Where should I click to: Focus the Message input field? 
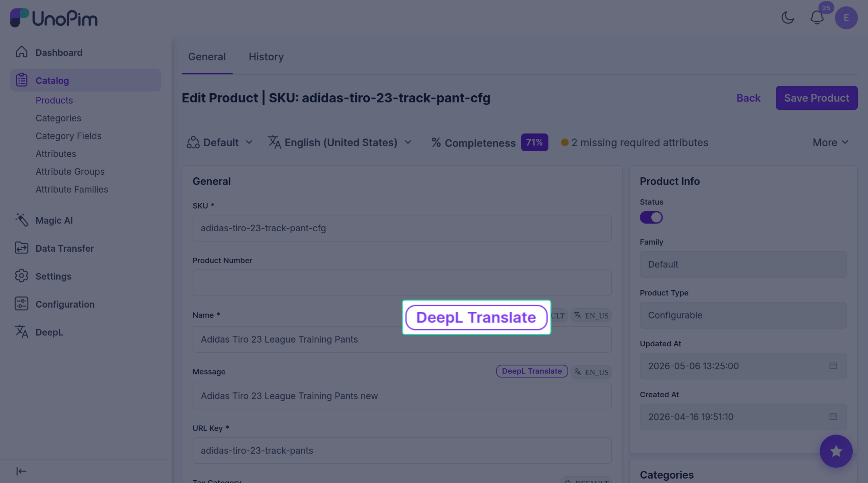pos(402,396)
